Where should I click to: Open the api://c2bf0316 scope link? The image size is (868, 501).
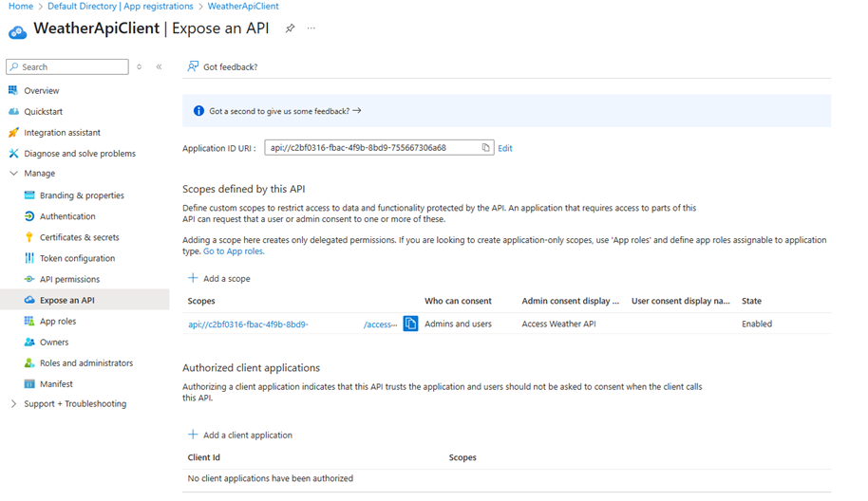pyautogui.click(x=292, y=325)
